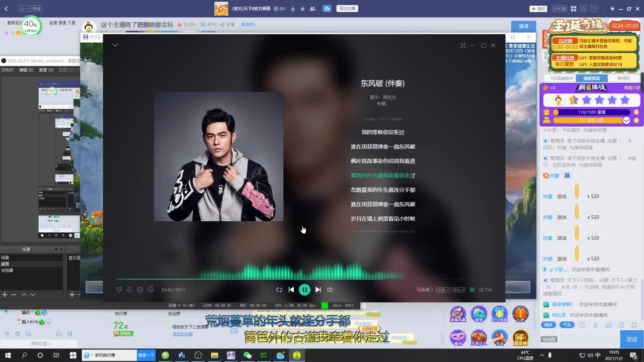Image resolution: width=644 pixels, height=362 pixels.
Task: Click the 邀请 invite button
Action: click(524, 26)
